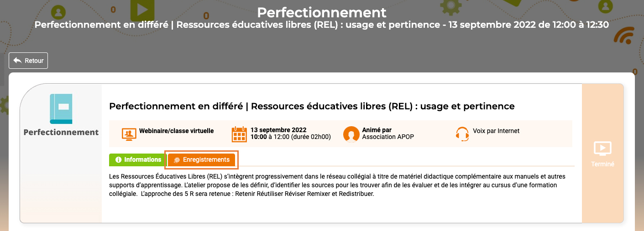Viewport: 644px width, 231px height.
Task: Click the Perfectionnement label under the book
Action: 61,133
